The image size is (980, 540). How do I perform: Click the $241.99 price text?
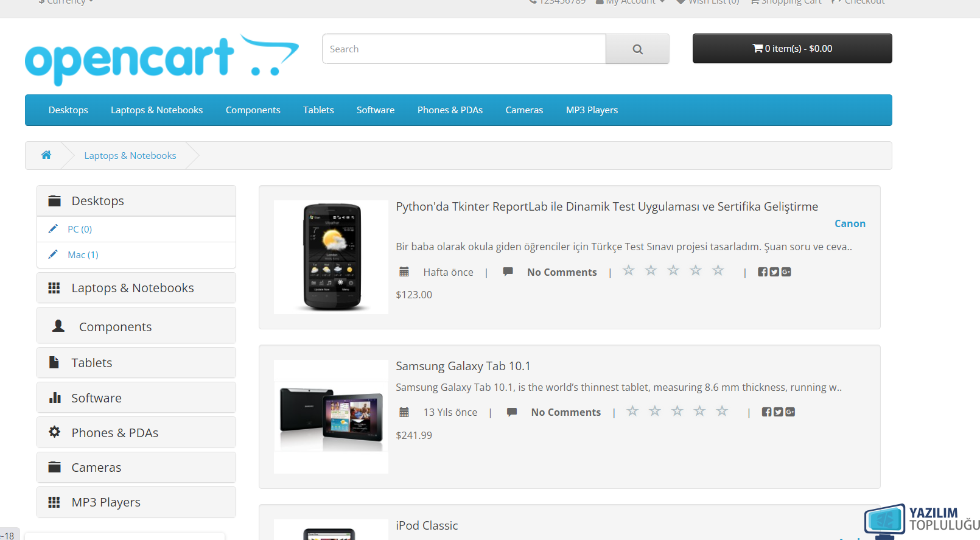click(414, 435)
